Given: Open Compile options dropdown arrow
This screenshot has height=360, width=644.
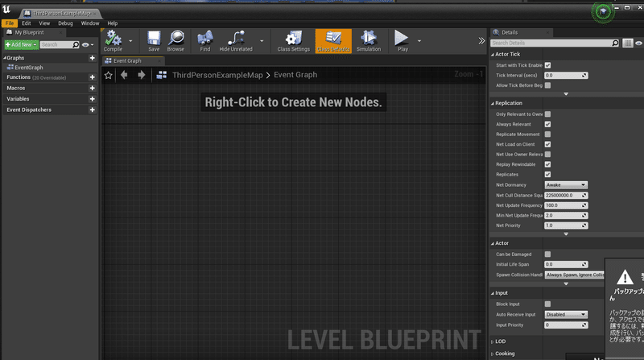Looking at the screenshot, I should coord(130,41).
